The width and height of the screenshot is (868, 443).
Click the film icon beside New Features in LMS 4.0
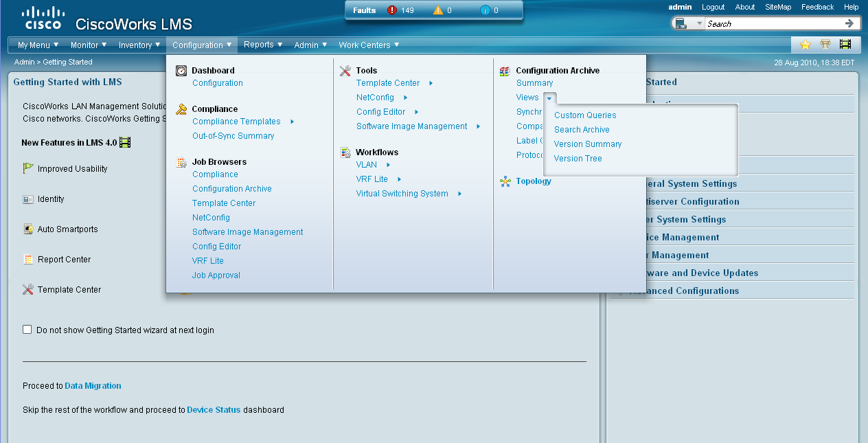tap(125, 142)
